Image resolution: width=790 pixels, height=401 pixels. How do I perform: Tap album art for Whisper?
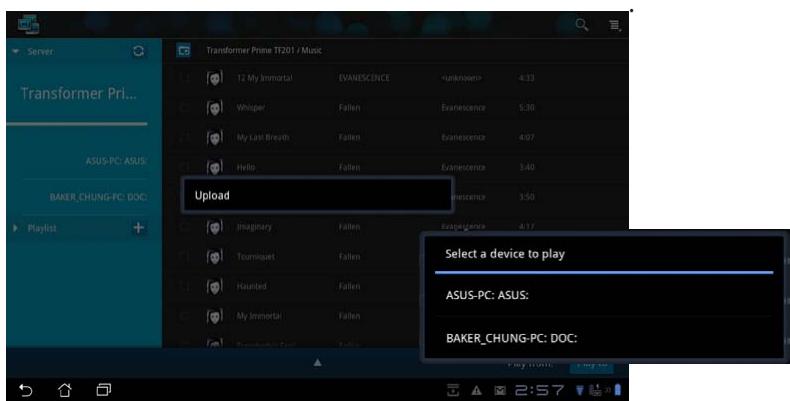pos(215,108)
